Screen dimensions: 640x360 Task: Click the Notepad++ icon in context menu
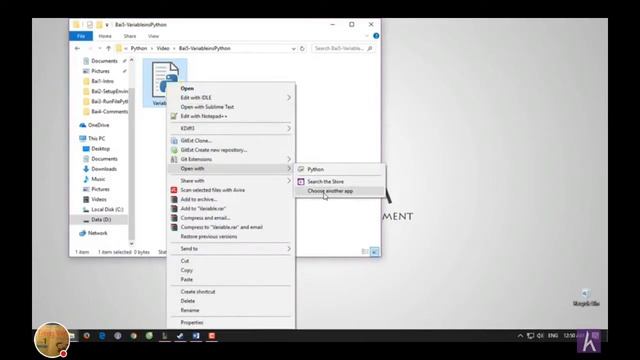[x=174, y=116]
